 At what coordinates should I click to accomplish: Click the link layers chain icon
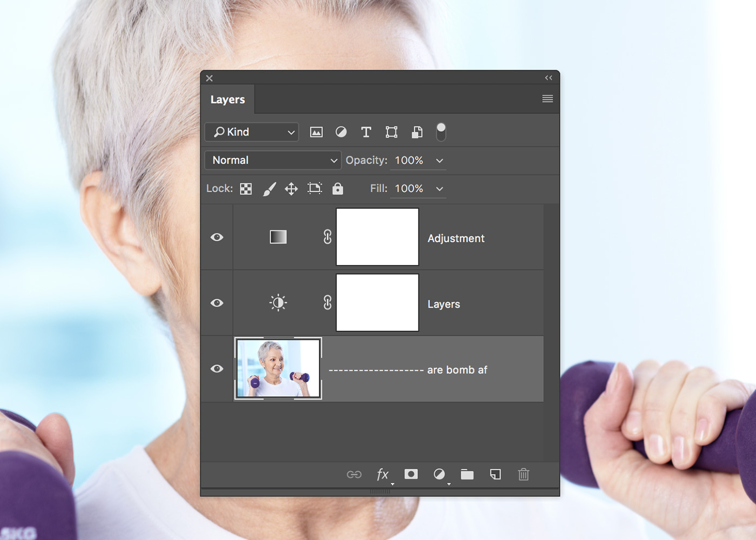click(354, 475)
